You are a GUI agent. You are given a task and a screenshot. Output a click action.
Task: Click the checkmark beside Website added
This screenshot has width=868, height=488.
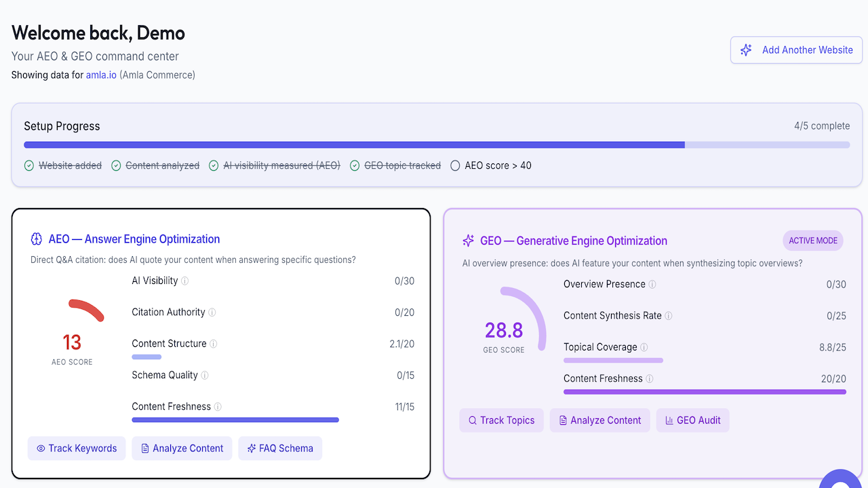pyautogui.click(x=29, y=165)
